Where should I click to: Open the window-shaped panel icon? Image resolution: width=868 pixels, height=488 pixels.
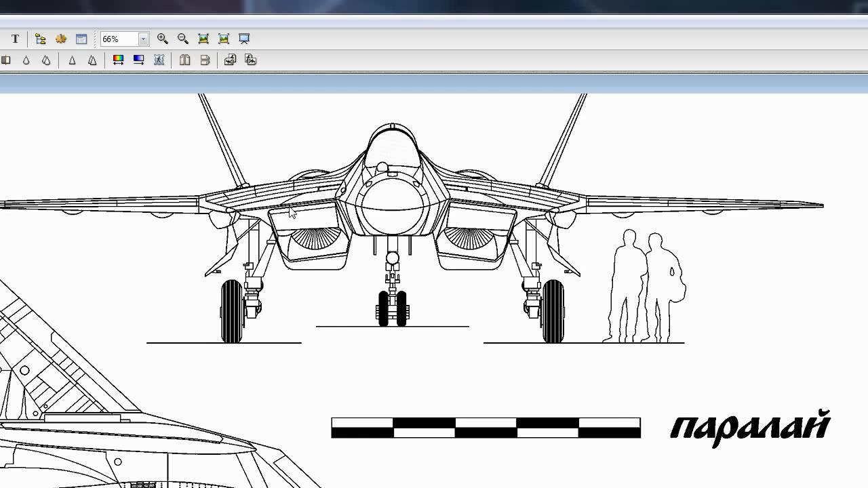point(81,39)
